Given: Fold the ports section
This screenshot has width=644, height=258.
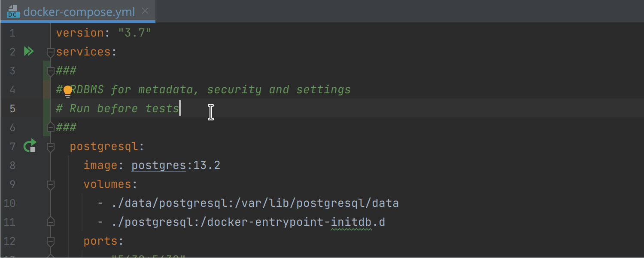Looking at the screenshot, I should coord(50,241).
